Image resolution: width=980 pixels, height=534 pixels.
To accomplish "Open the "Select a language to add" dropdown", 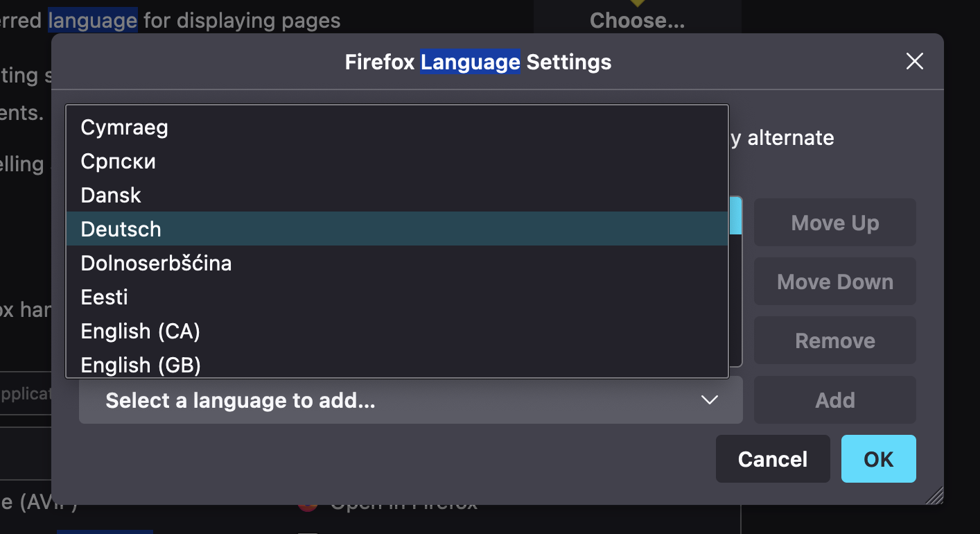I will pos(410,400).
